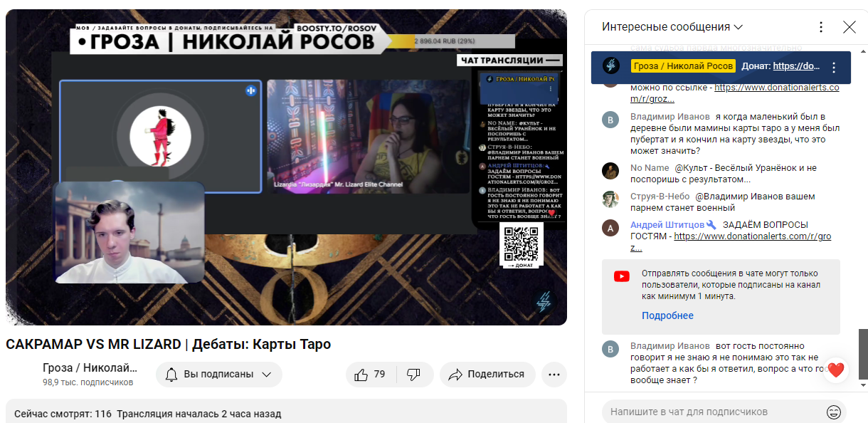Screen dimensions: 868x423
Task: Click the lightning channel watermark in video
Action: click(544, 303)
